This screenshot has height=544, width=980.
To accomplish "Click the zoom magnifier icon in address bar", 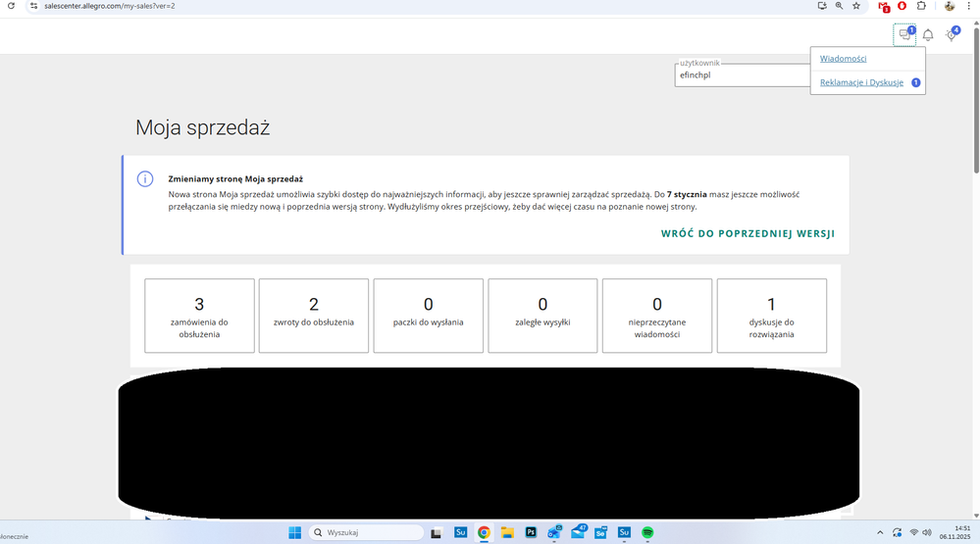I will click(x=840, y=6).
